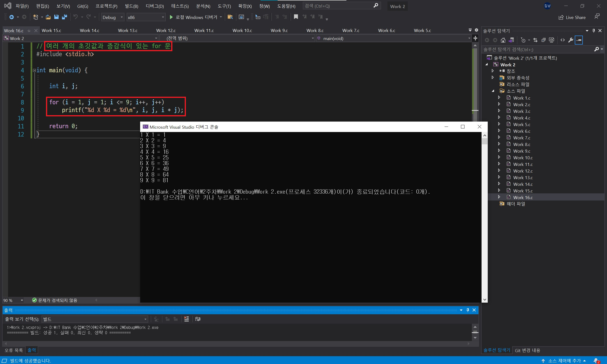This screenshot has width=607, height=364.
Task: Open Properties wrench icon in Solution Explorer
Action: (570, 40)
